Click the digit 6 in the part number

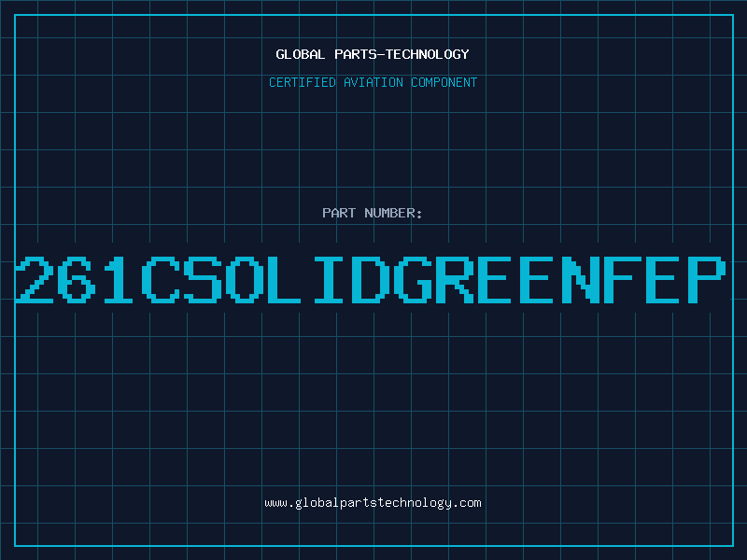[x=78, y=279]
